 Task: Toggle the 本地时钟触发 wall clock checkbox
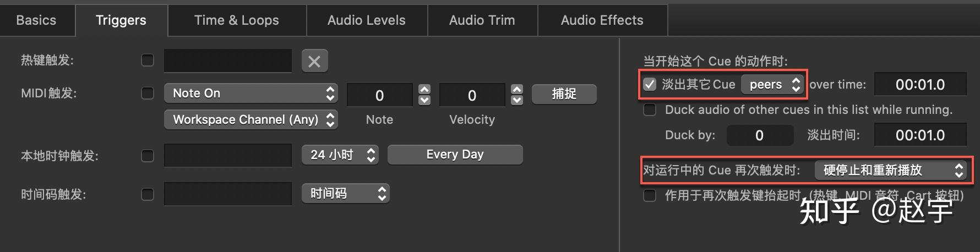pyautogui.click(x=148, y=156)
